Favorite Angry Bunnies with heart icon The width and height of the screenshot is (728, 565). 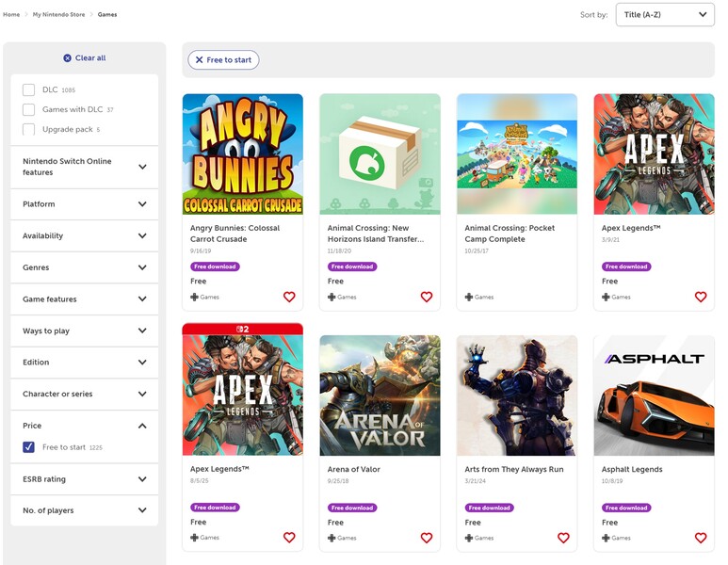tap(289, 297)
